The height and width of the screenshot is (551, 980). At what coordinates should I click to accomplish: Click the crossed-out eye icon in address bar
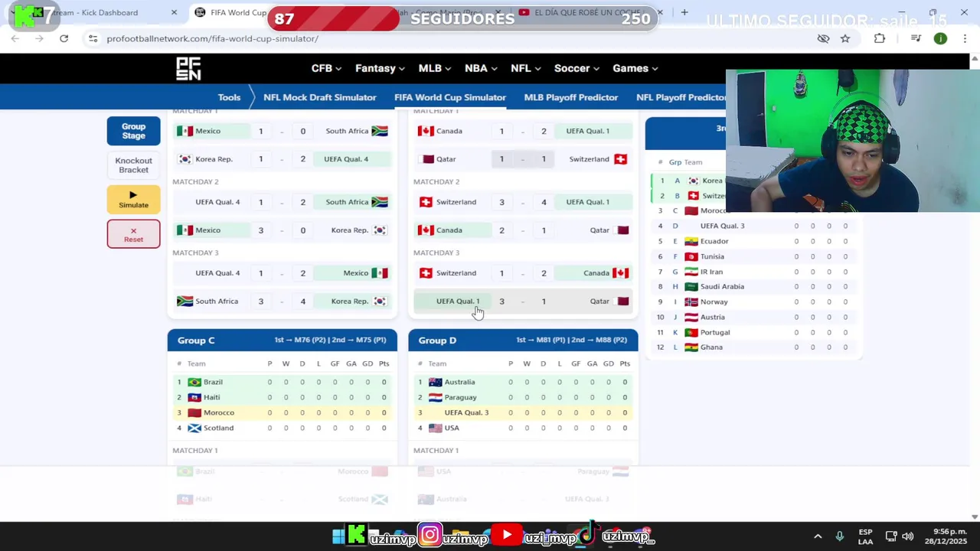(x=823, y=38)
